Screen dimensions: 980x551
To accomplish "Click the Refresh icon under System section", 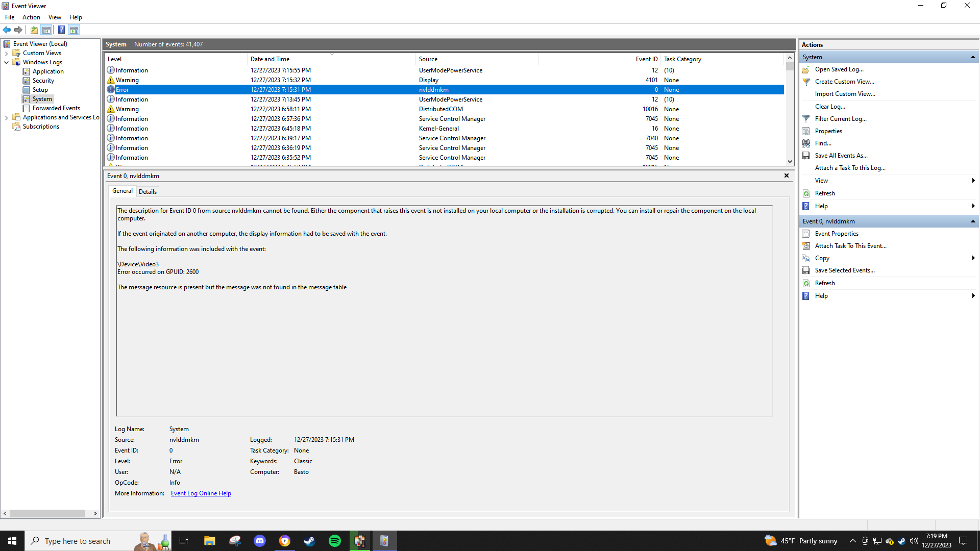I will [806, 193].
